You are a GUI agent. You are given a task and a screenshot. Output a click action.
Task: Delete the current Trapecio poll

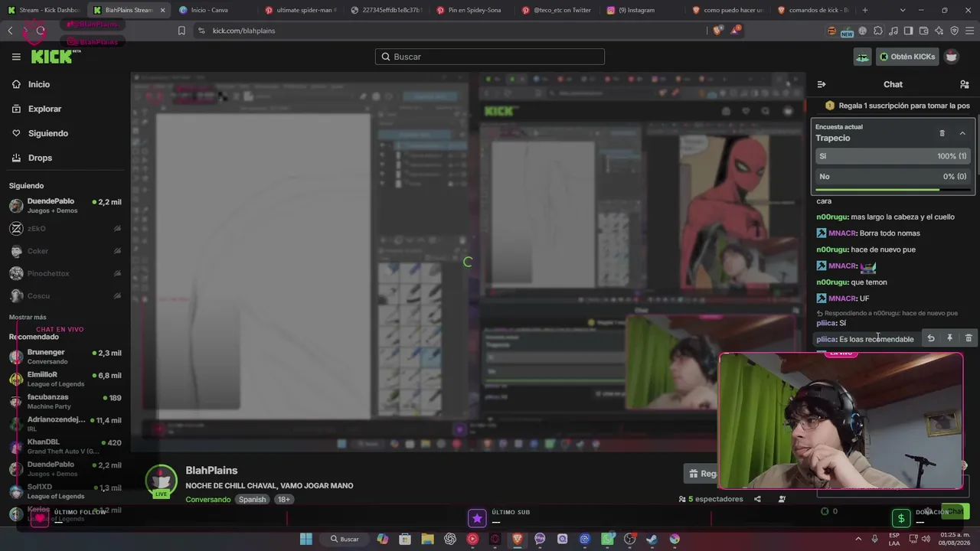pyautogui.click(x=942, y=133)
